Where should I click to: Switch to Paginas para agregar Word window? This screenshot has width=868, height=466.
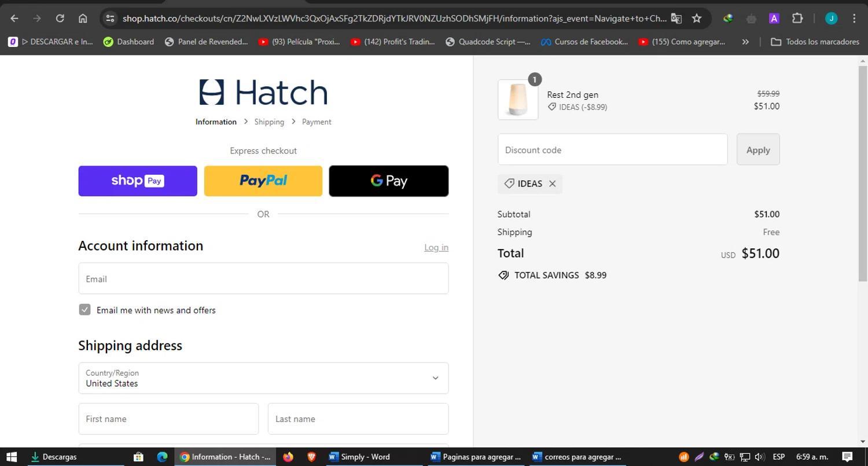click(x=476, y=457)
